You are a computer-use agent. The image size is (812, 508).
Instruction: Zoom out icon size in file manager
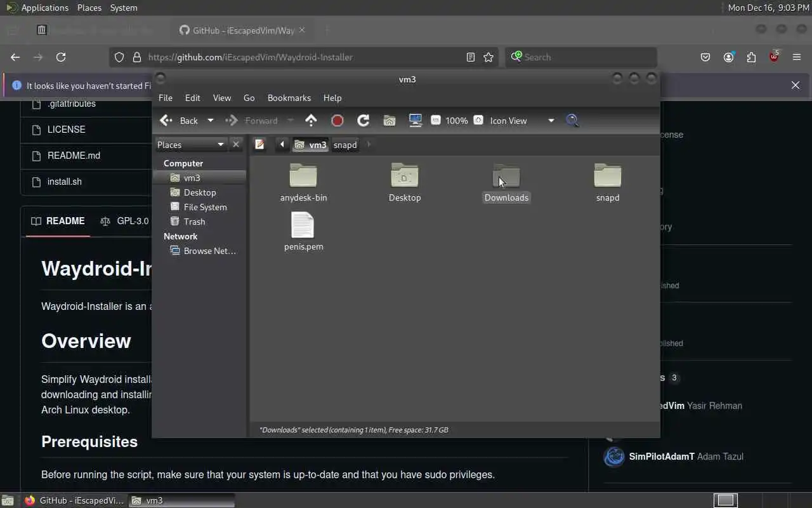tap(436, 120)
